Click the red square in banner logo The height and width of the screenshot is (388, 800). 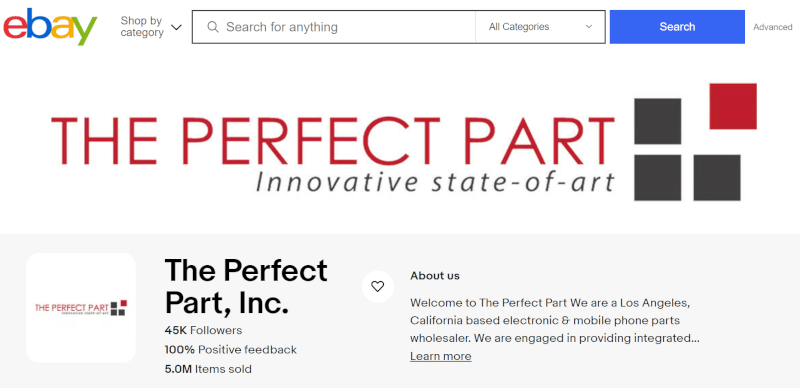[x=733, y=106]
